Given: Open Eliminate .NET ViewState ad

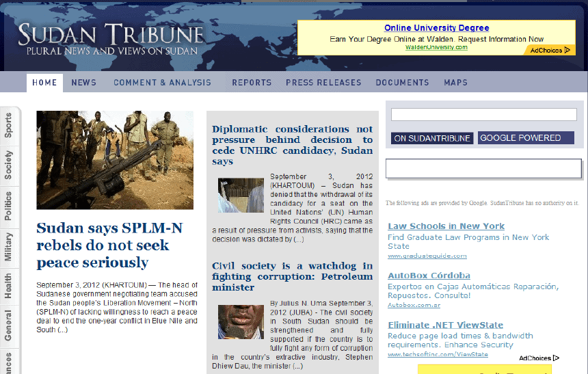Looking at the screenshot, I should [x=446, y=325].
